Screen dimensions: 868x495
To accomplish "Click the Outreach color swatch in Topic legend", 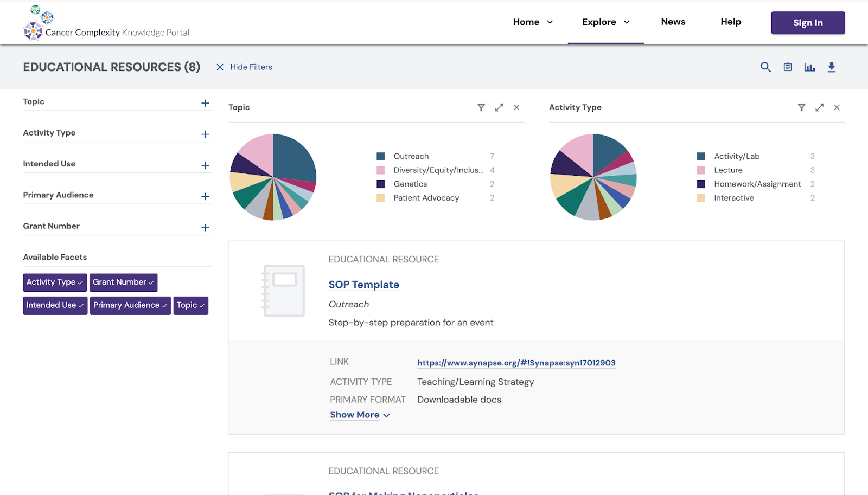I will [x=381, y=157].
